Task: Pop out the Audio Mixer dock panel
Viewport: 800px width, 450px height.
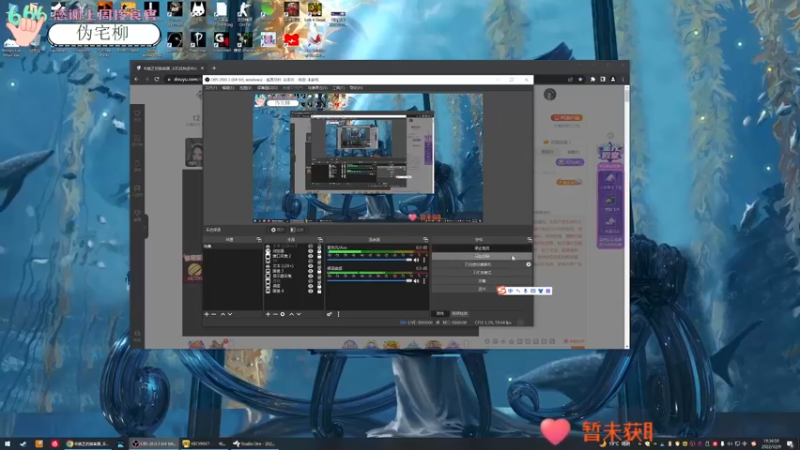Action: [x=425, y=239]
